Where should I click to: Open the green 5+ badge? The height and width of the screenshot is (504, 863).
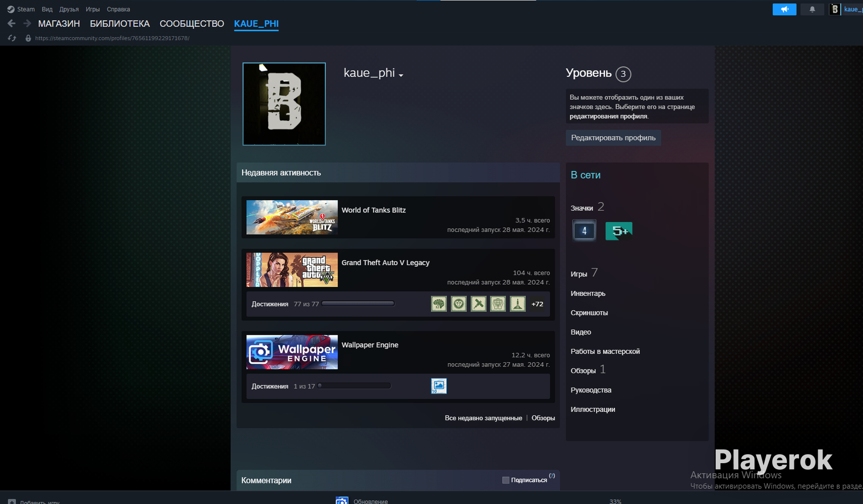(x=619, y=231)
